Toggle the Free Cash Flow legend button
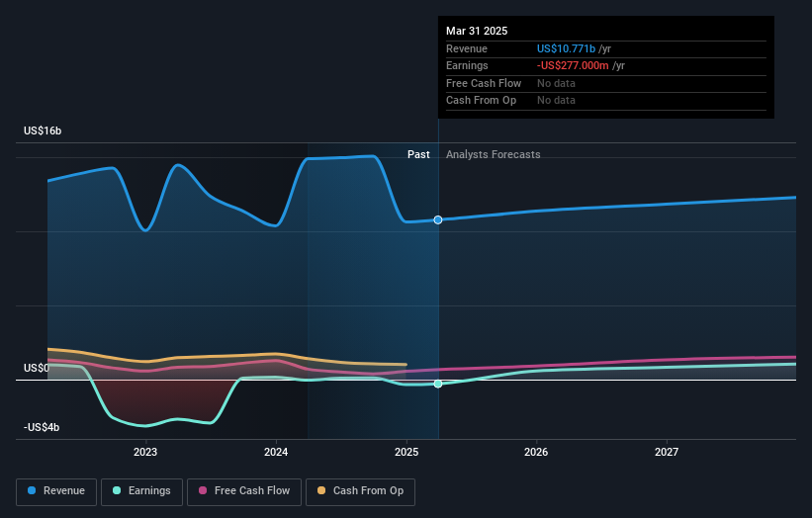Screen dimensions: 812x518 click(x=244, y=491)
